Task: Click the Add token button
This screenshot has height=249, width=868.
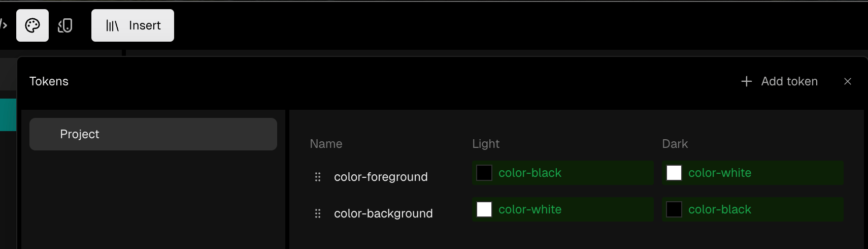Action: click(x=779, y=81)
